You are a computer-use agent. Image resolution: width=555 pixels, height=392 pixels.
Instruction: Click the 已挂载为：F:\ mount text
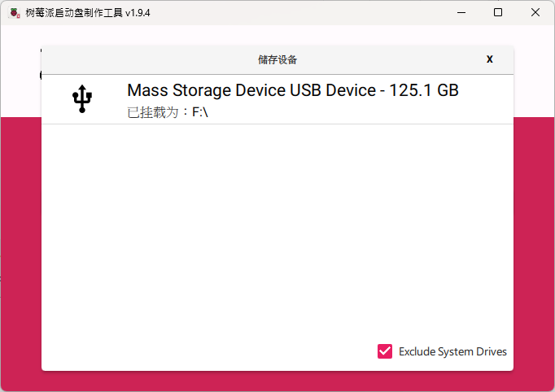coord(168,112)
